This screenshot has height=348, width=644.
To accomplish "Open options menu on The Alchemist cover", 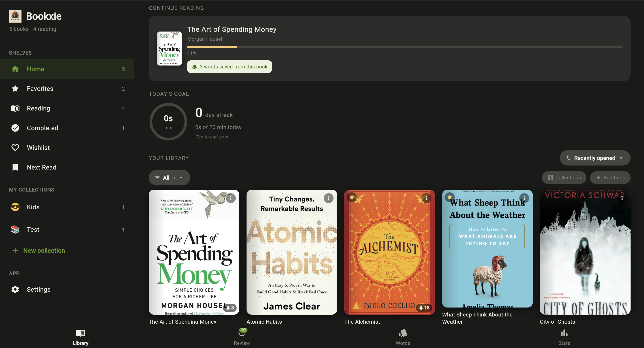I will coord(426,198).
